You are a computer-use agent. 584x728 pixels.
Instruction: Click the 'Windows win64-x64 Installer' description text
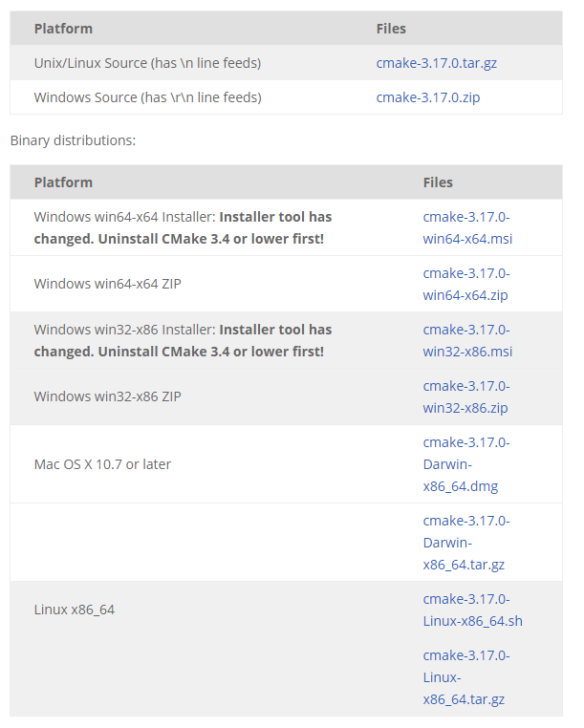click(183, 227)
